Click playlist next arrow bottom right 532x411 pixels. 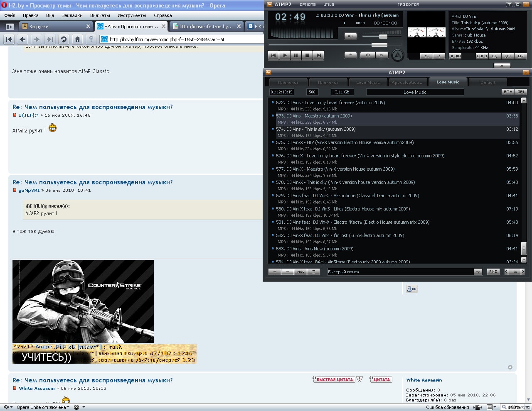coord(522,272)
